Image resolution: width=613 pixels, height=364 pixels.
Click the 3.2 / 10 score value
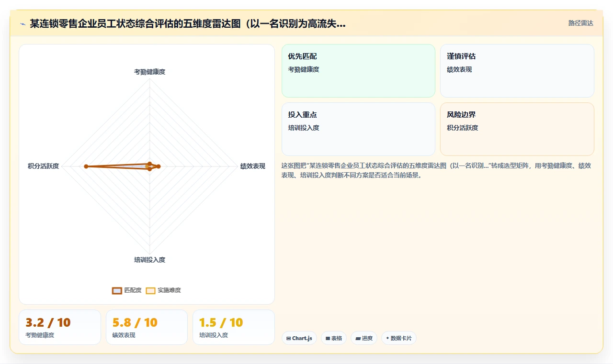48,322
